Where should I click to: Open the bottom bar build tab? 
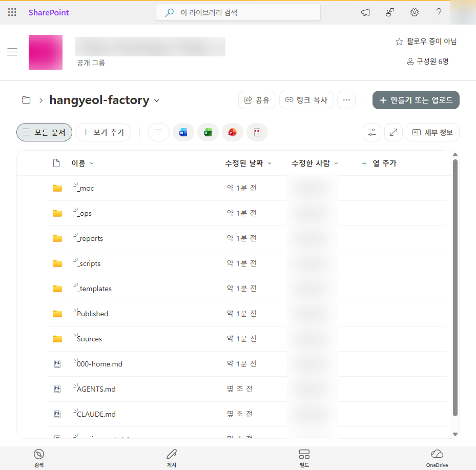tap(304, 458)
